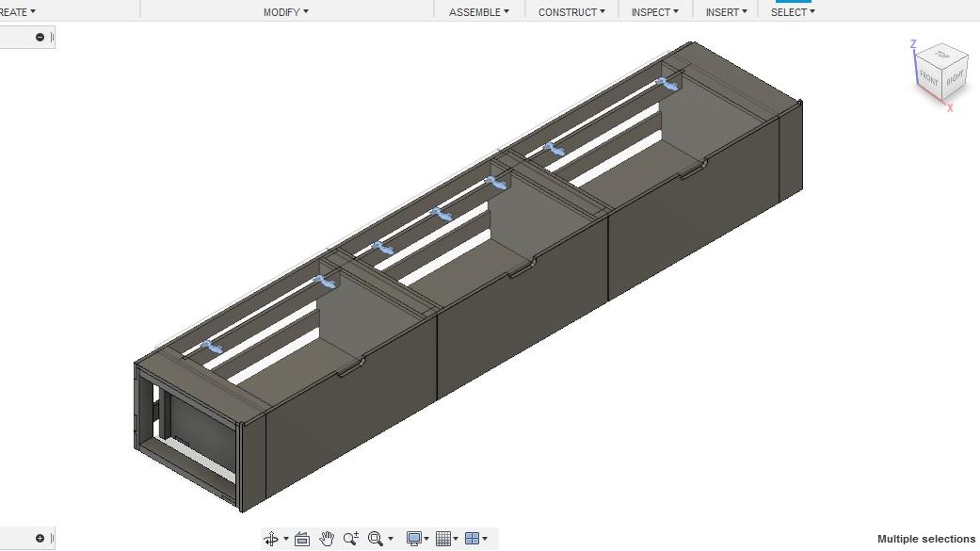
Task: Click the Viewports layout icon
Action: (x=473, y=539)
